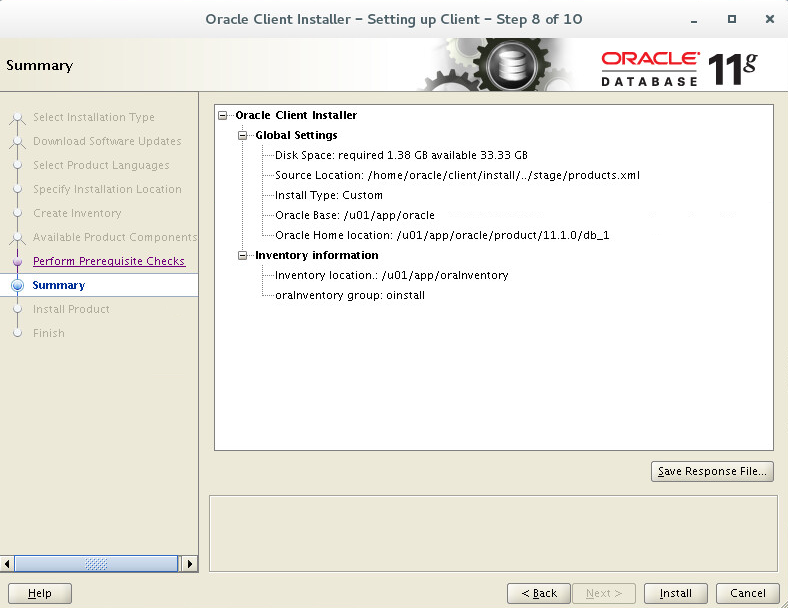Click the Finish step
This screenshot has width=788, height=608.
[x=49, y=333]
